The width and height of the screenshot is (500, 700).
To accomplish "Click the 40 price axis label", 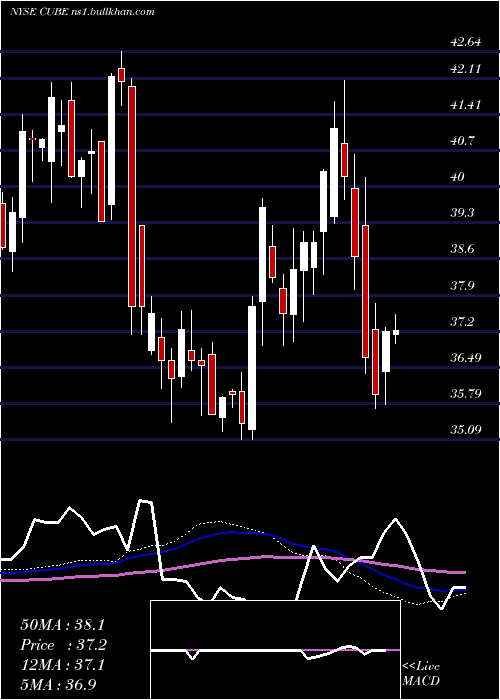I will click(458, 177).
